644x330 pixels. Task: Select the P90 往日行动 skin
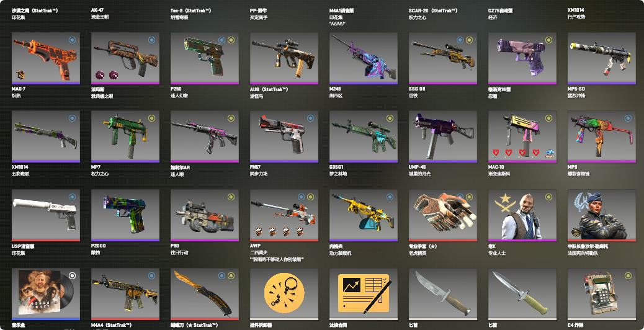click(x=205, y=215)
